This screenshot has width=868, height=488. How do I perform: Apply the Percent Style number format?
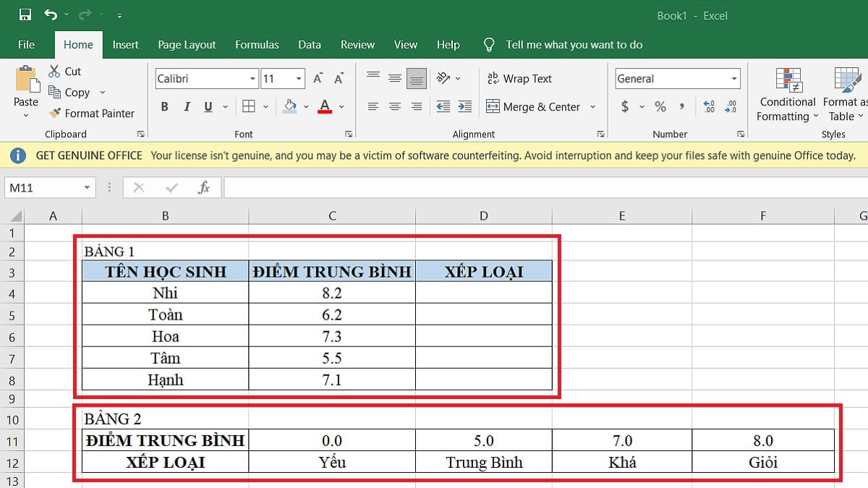click(x=659, y=106)
